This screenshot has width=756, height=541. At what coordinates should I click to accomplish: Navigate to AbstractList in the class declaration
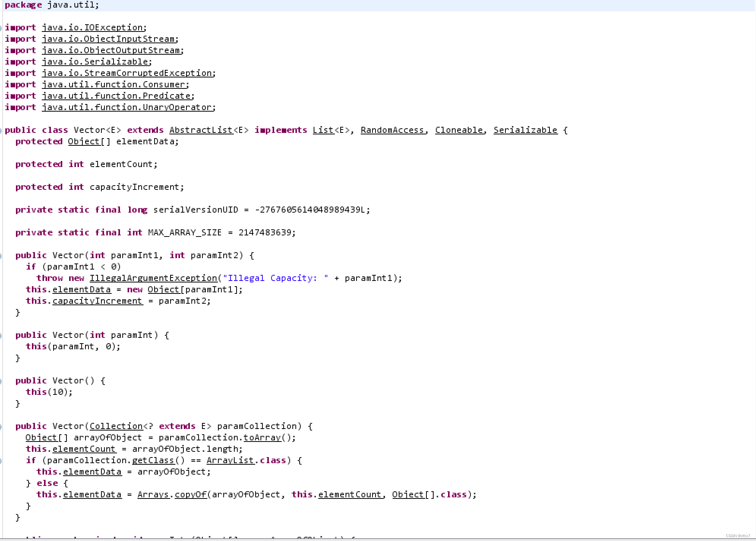tap(201, 130)
